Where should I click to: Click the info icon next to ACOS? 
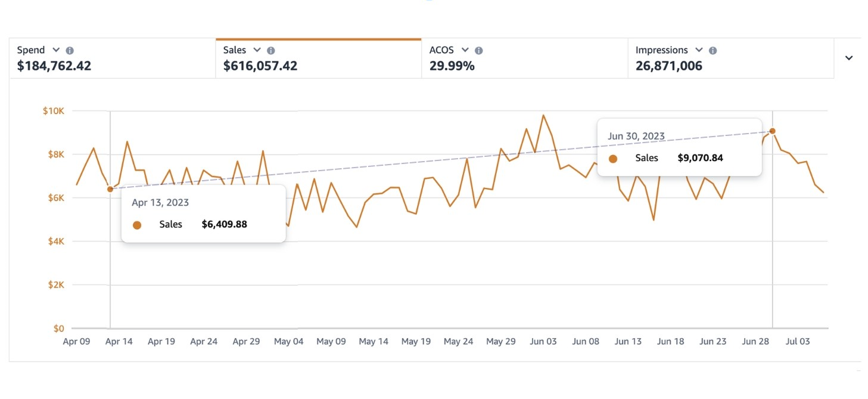tap(479, 51)
